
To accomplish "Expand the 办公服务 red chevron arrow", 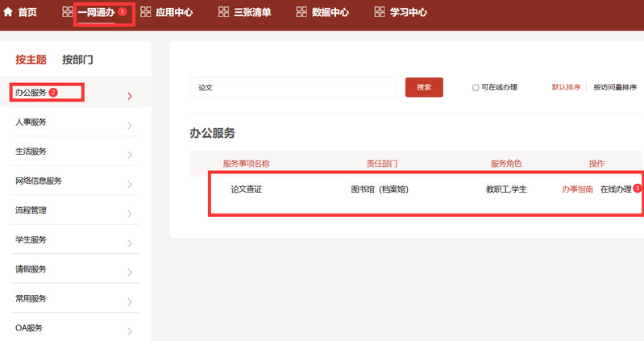I will click(x=130, y=97).
